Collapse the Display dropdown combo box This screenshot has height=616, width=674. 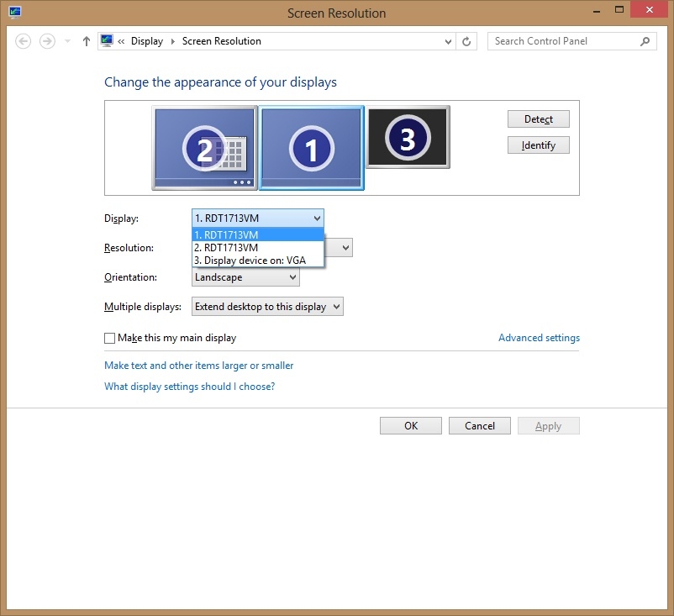coord(257,218)
